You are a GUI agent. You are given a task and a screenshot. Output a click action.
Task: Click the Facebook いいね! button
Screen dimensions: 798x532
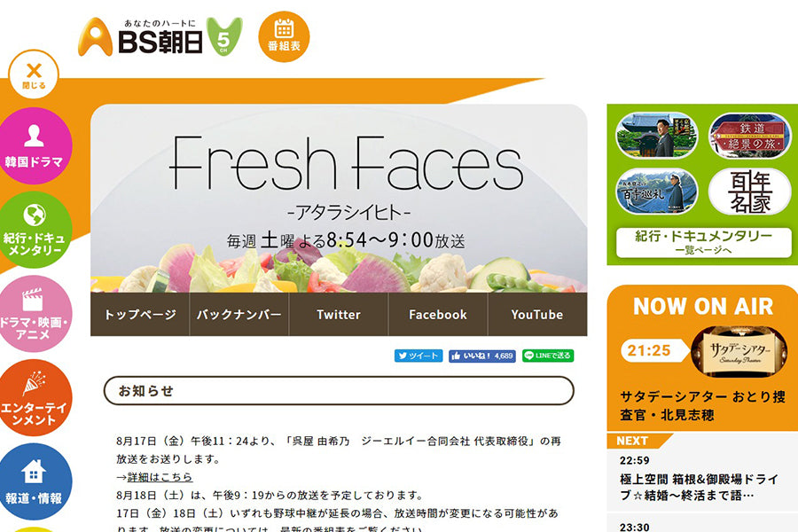482,356
